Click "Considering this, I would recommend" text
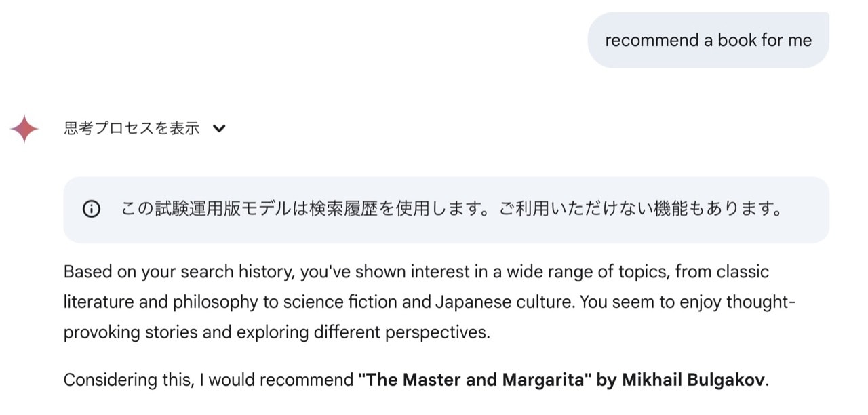The height and width of the screenshot is (415, 868). coord(209,380)
